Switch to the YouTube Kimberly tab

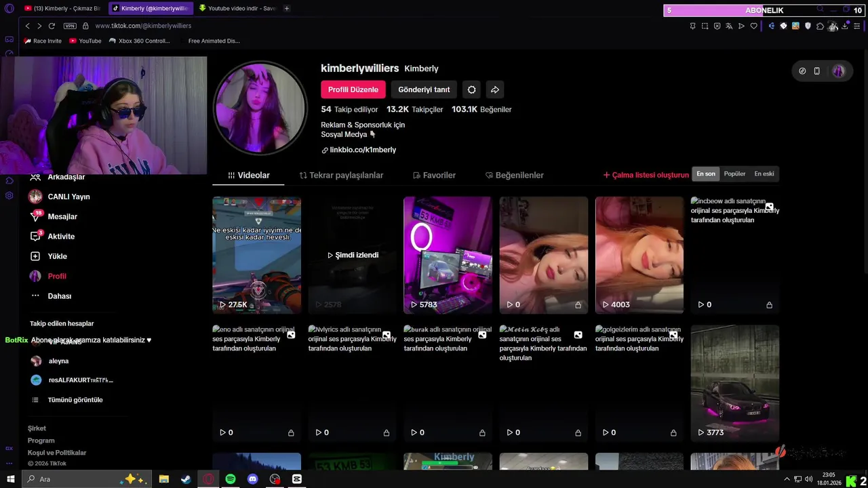pyautogui.click(x=62, y=8)
